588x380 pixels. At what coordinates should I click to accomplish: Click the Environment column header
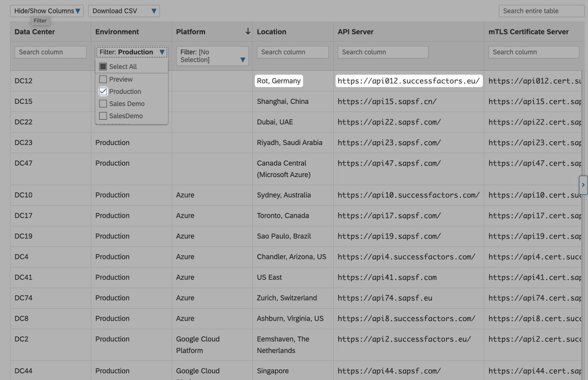(117, 32)
